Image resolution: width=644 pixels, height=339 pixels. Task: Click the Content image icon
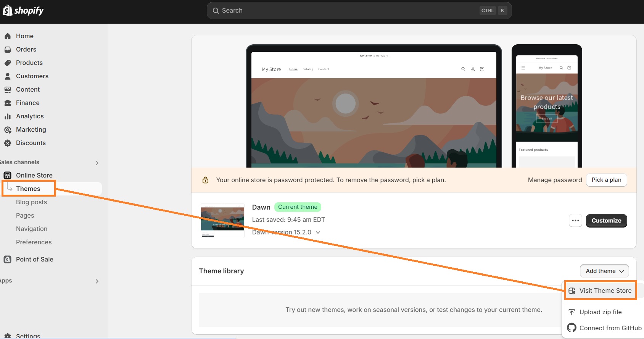[x=8, y=90]
